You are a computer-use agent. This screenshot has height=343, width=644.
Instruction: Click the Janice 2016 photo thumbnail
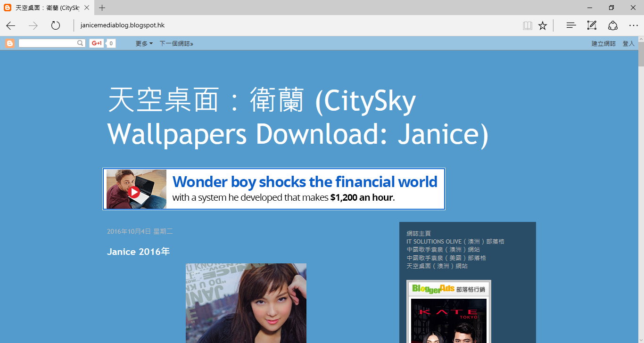pyautogui.click(x=246, y=304)
